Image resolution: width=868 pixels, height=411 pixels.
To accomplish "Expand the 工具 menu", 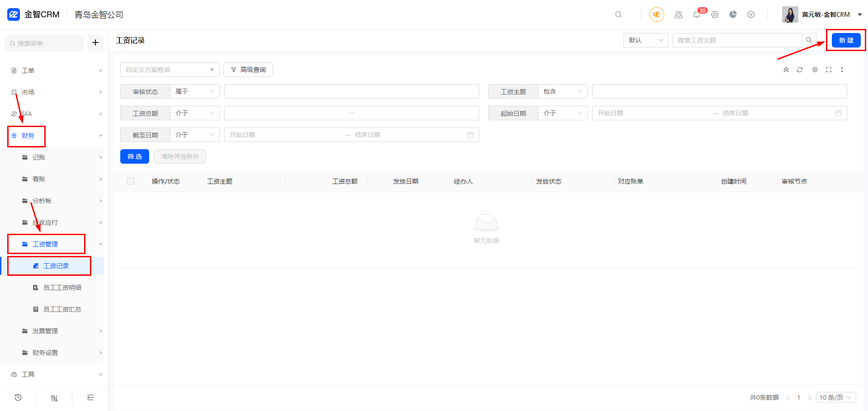I will 54,374.
